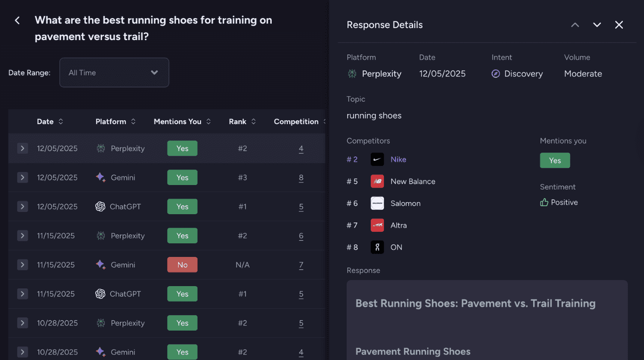Sort by the Mentions You column header
Screen dimensions: 644x360
(182, 122)
